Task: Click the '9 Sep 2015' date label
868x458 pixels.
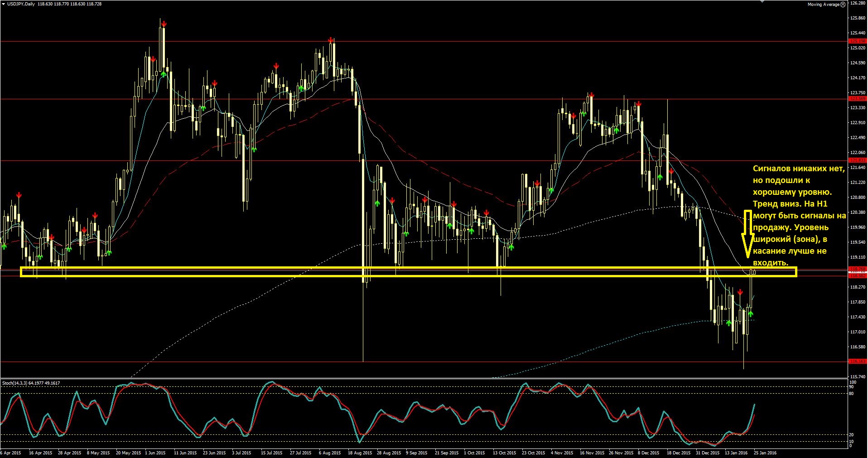Action: pos(417,453)
